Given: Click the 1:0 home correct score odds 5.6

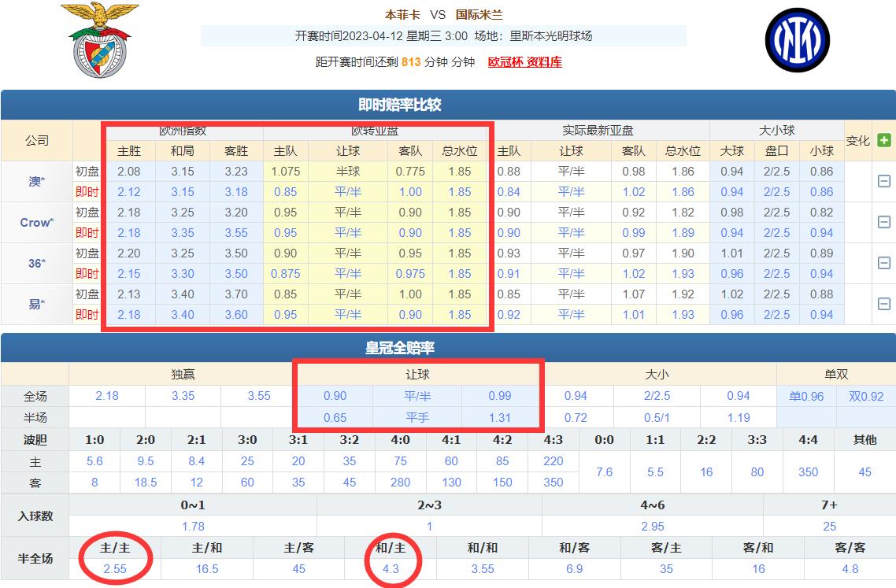Looking at the screenshot, I should pos(94,462).
